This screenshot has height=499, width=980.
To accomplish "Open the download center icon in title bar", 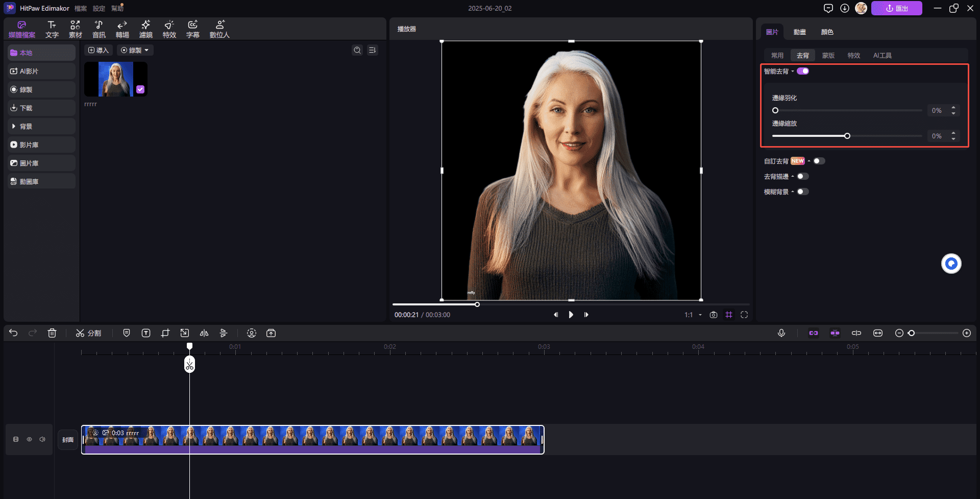I will (845, 8).
